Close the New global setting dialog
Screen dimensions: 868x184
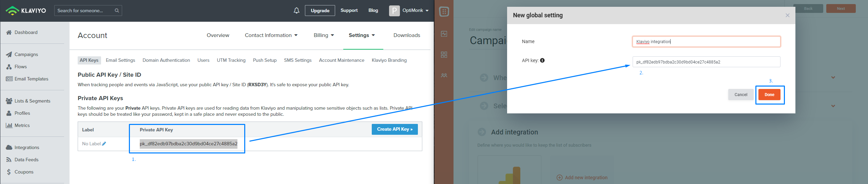[788, 15]
